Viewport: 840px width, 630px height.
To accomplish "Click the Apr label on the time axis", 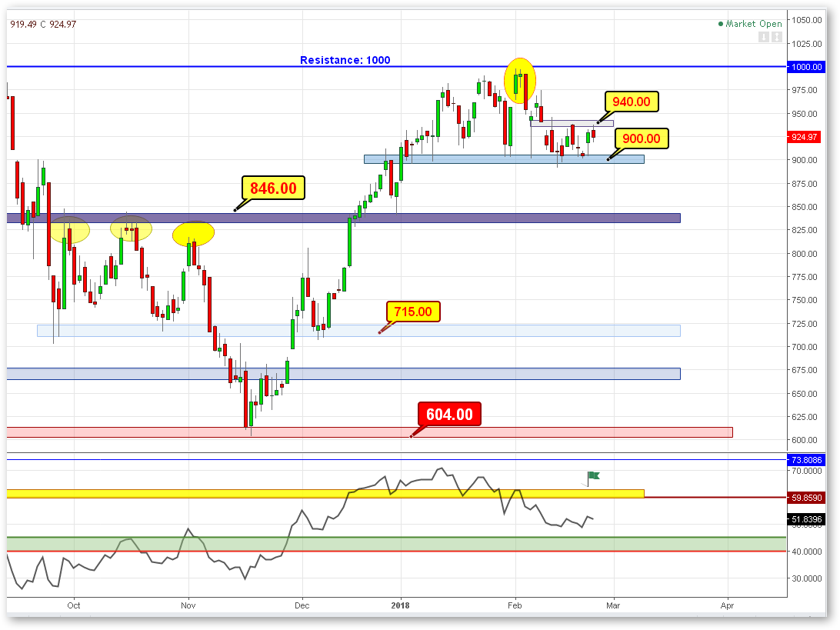I will click(x=727, y=605).
